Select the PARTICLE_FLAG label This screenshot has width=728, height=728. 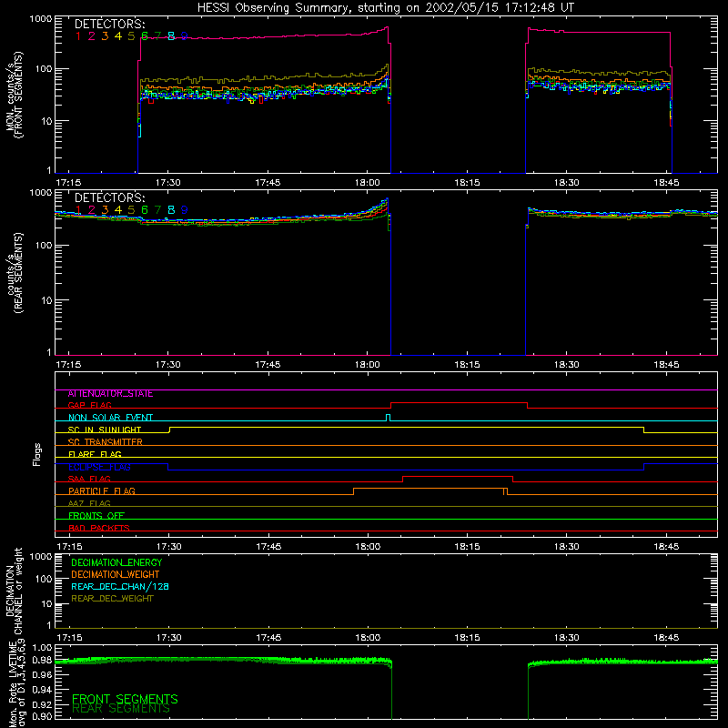[102, 491]
